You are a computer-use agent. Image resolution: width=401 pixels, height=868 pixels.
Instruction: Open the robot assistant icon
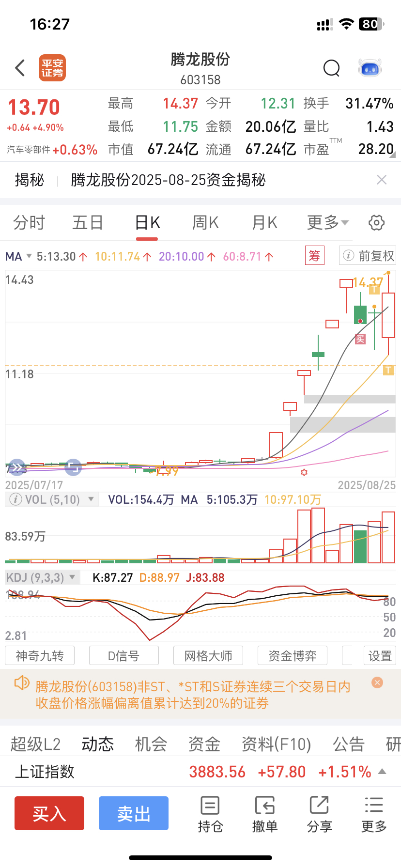[x=370, y=68]
